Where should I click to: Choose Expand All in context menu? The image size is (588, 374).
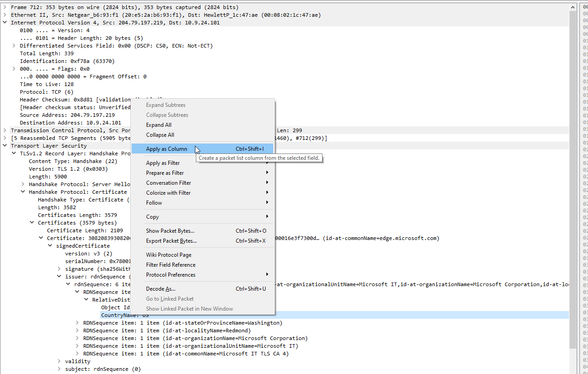(x=159, y=125)
